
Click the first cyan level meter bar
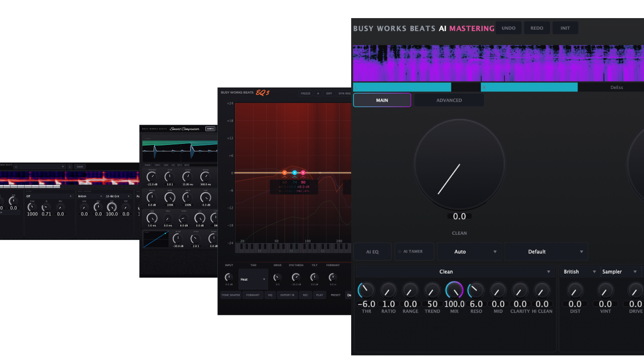[402, 87]
